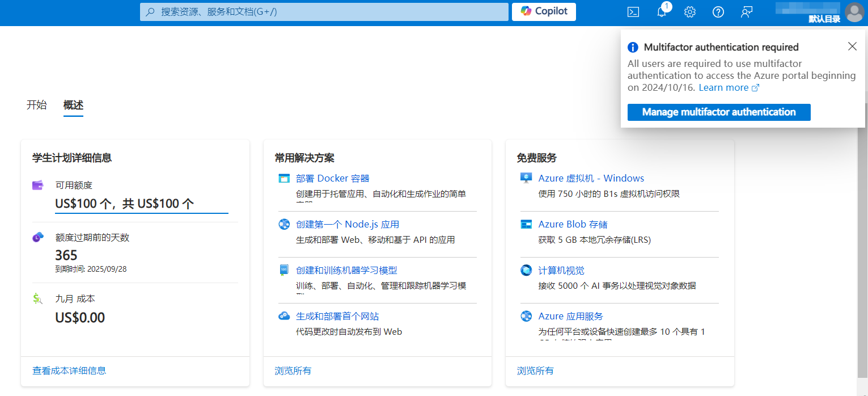Screen dimensions: 868x396
Task: Click the 默认目录 directory label
Action: coord(824,19)
